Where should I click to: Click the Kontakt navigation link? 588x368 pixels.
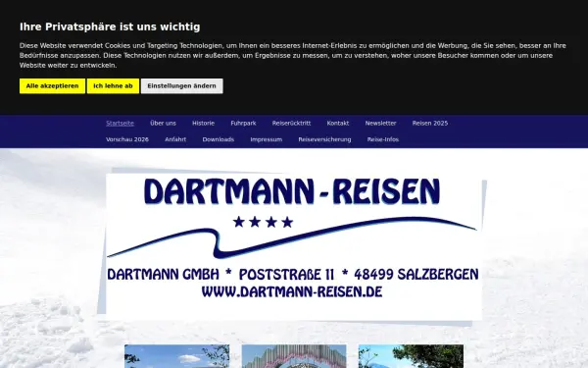(337, 124)
